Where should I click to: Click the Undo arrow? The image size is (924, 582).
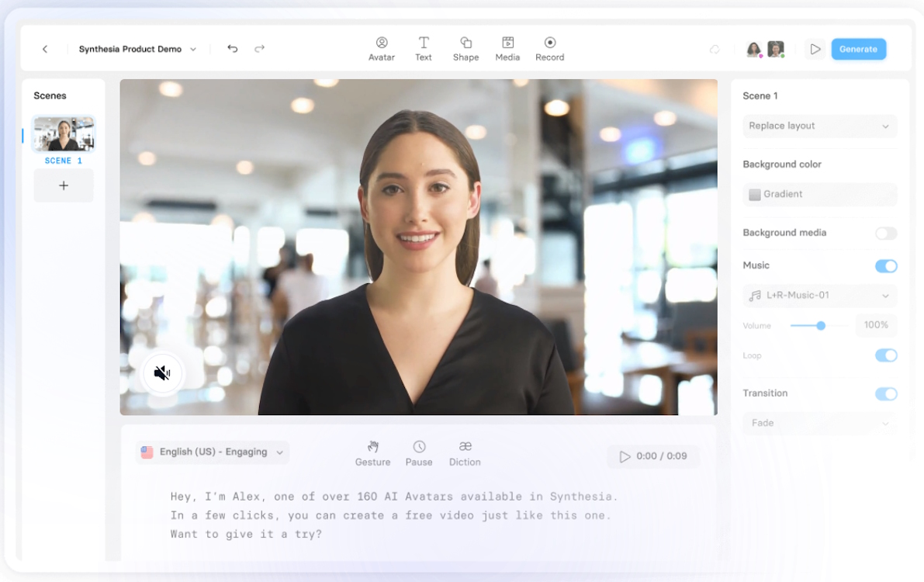[232, 48]
